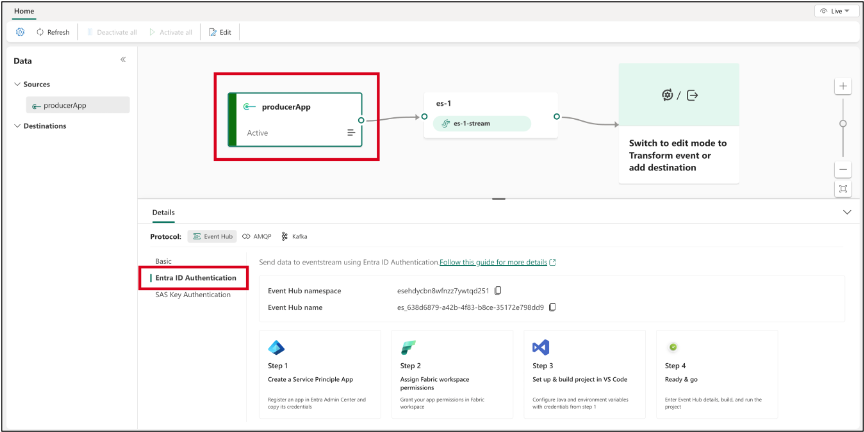Viewport: 864px width, 432px height.
Task: Click the es-1 node input connector
Action: (424, 116)
